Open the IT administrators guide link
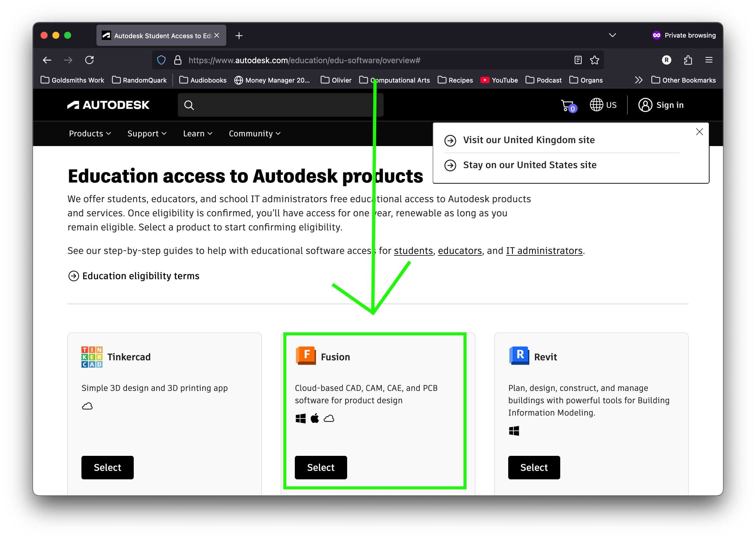756x539 pixels. 544,251
